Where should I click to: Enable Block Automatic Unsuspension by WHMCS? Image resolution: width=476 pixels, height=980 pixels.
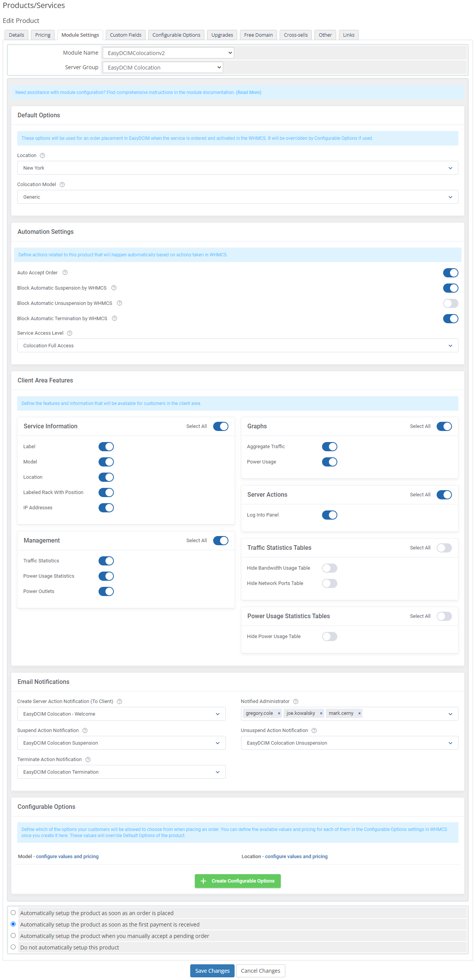click(x=450, y=303)
